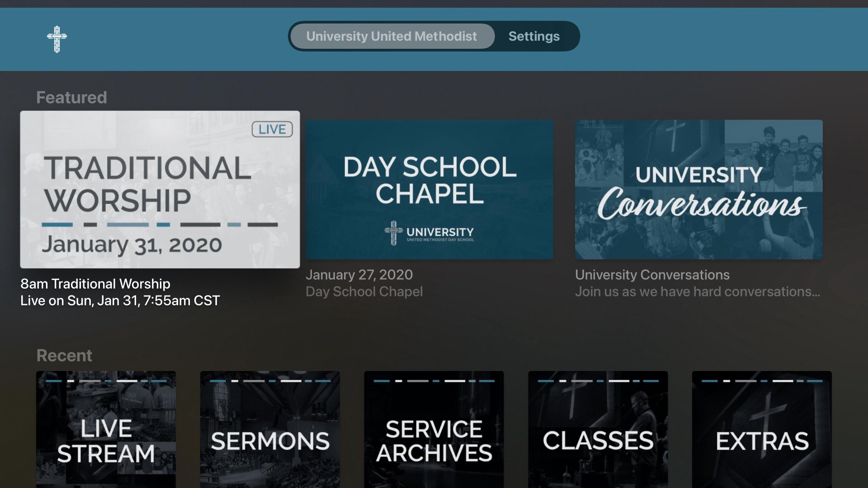Click 'Live on Sun, Jan 31, 7:55am CST' text

(120, 300)
